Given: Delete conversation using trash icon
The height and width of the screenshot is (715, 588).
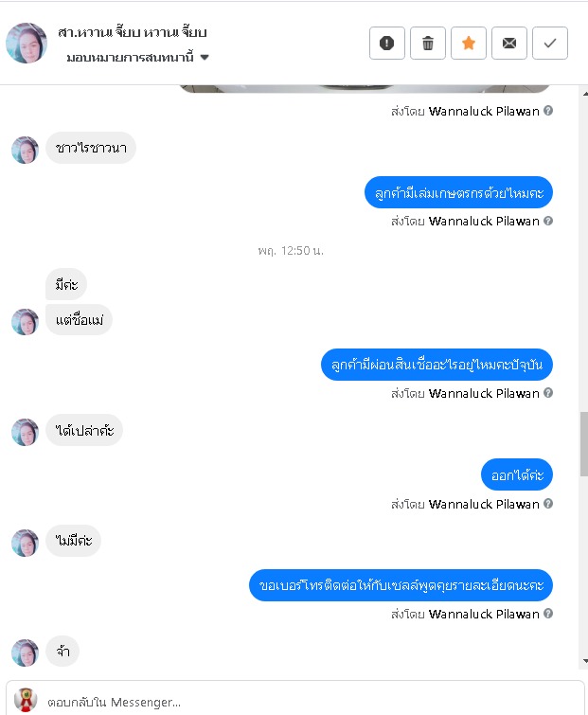Looking at the screenshot, I should click(428, 44).
